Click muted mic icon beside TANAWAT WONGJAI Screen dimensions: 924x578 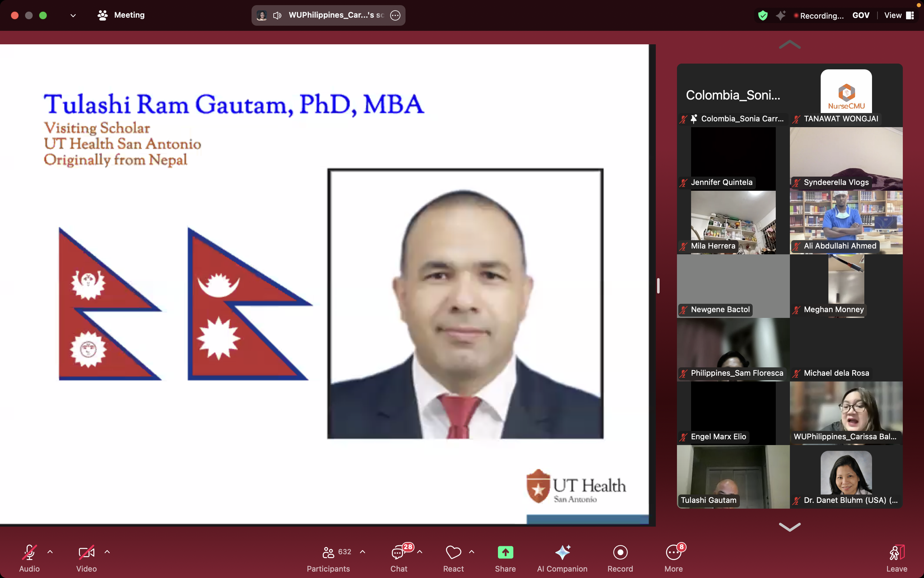click(797, 119)
